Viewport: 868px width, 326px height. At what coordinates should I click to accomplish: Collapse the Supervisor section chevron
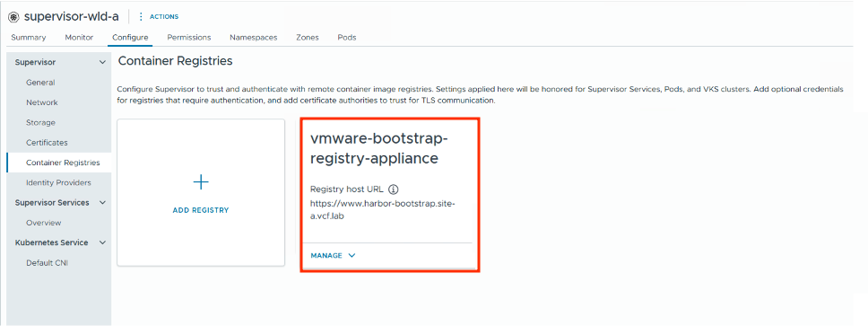(102, 63)
